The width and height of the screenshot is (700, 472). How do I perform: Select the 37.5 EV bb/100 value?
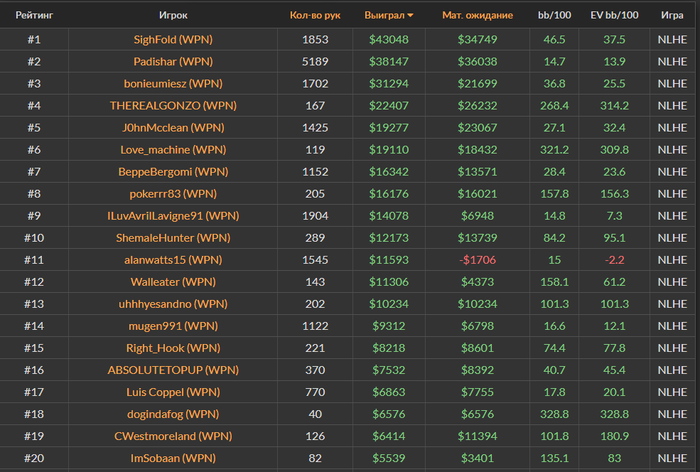tap(614, 39)
